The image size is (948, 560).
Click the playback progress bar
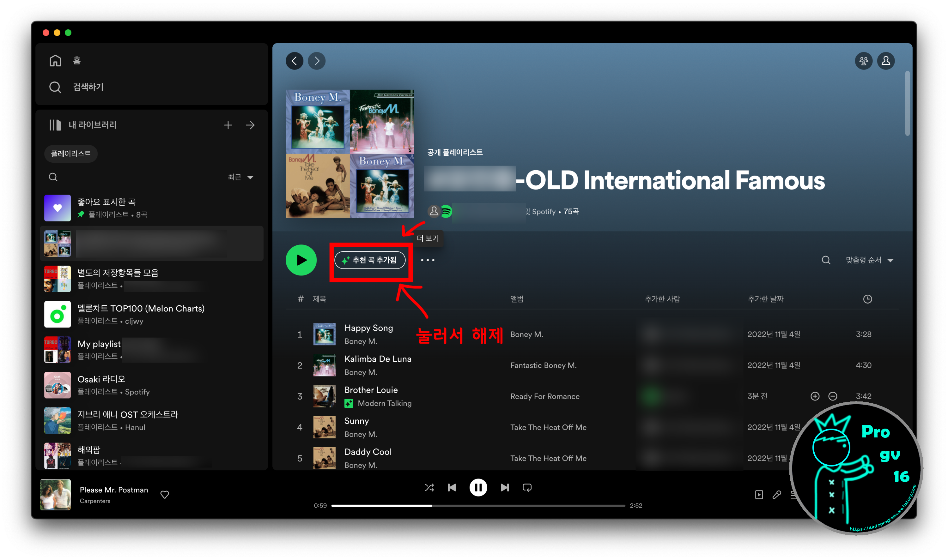point(478,506)
